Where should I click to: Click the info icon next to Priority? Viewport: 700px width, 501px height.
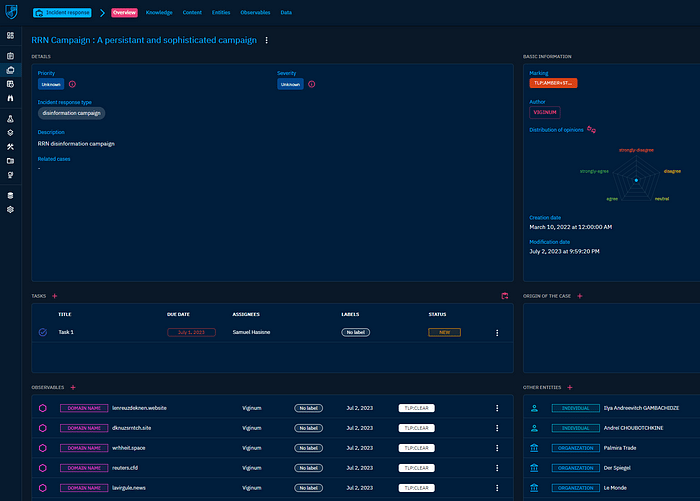click(72, 85)
